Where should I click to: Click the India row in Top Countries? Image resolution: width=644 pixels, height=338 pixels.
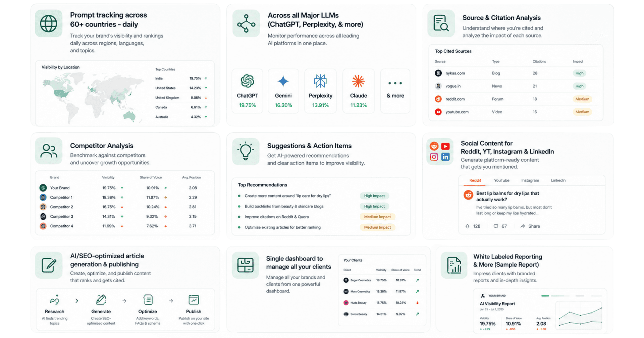(181, 78)
